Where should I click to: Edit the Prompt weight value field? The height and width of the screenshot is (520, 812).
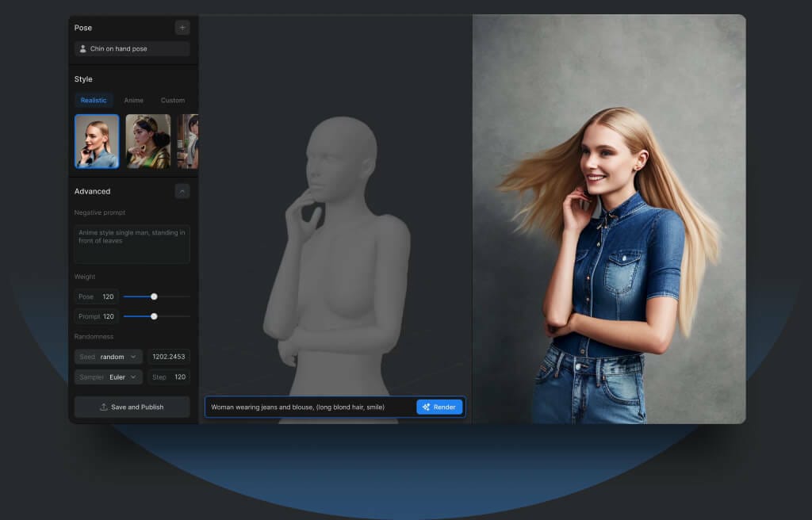pyautogui.click(x=96, y=316)
